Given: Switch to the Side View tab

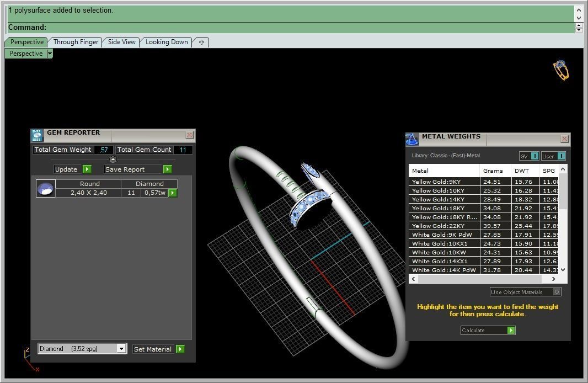Looking at the screenshot, I should 121,42.
